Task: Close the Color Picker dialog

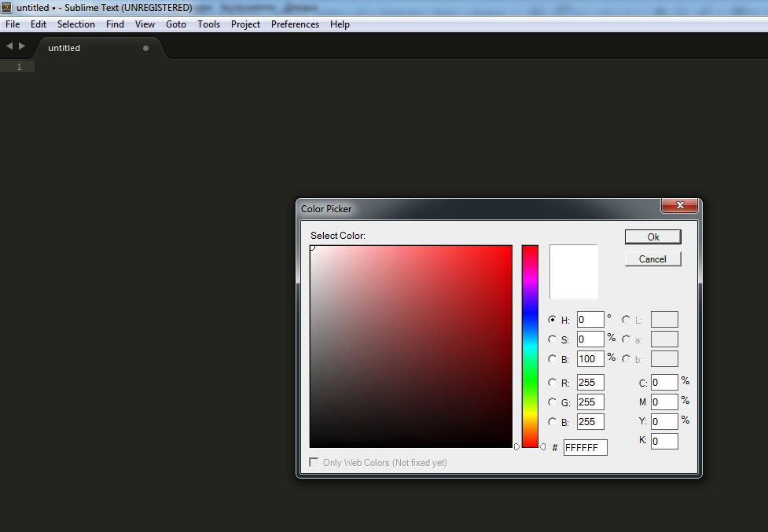Action: [679, 205]
